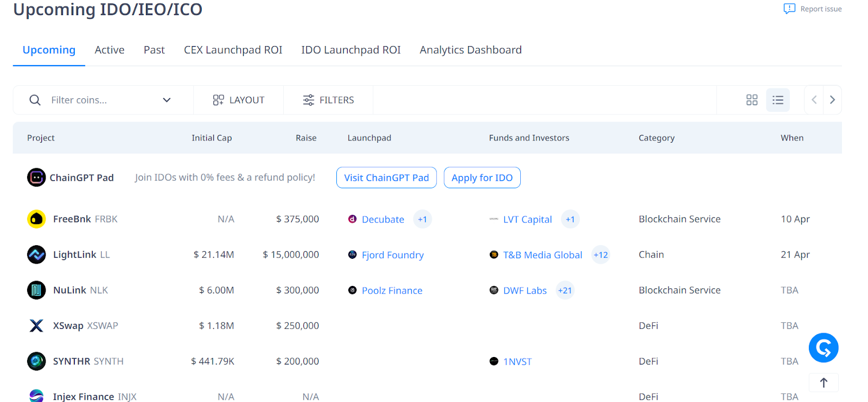Image resolution: width=868 pixels, height=402 pixels.
Task: Click the $ 15,000,000 raise value
Action: pyautogui.click(x=291, y=254)
